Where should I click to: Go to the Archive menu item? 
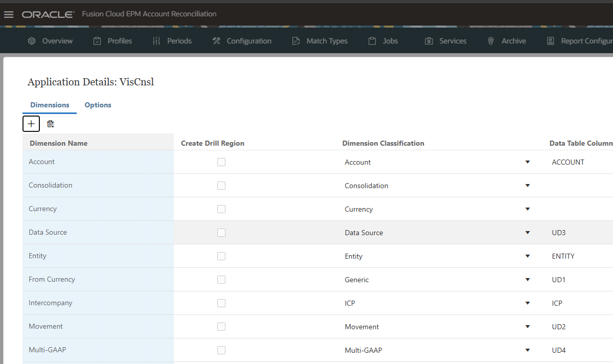514,41
